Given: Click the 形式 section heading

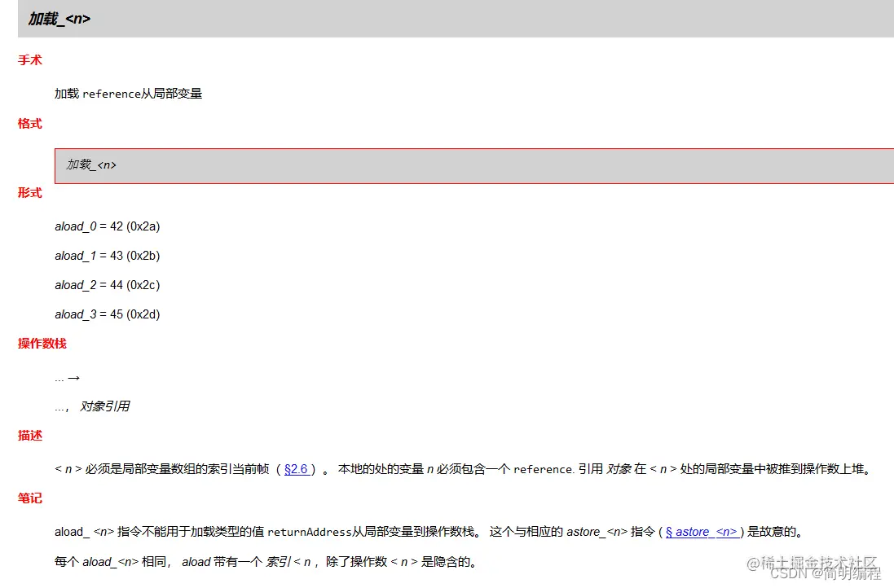Looking at the screenshot, I should (x=29, y=192).
